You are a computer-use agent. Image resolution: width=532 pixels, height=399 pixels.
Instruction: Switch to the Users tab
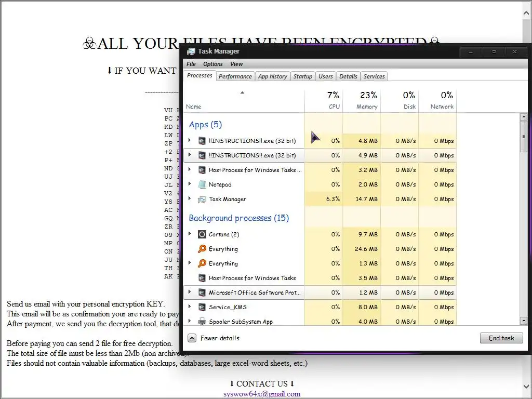click(325, 76)
